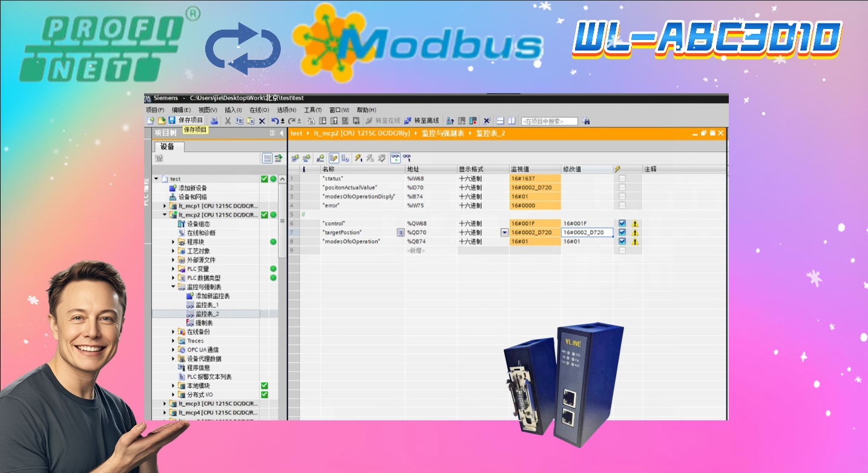Toggle the modify checkbox for positonActualValue row
The image size is (868, 473).
tap(622, 188)
